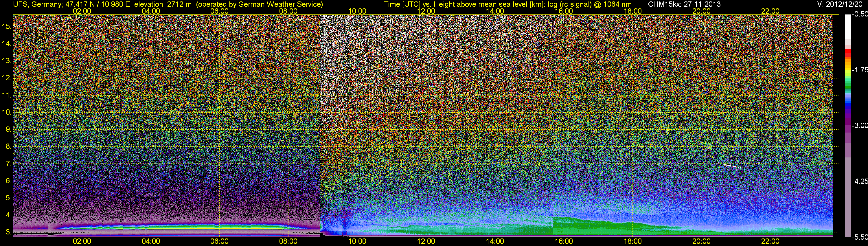Click the -5.50 color scale value
Image resolution: width=868 pixels, height=246 pixels.
click(860, 237)
